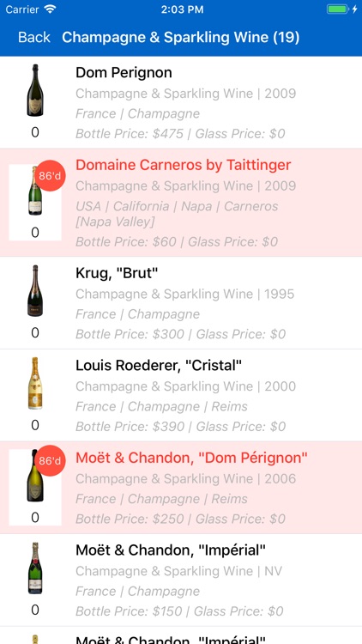Image resolution: width=362 pixels, height=644 pixels.
Task: Tap the Domaine Carneros bottle thumbnail
Action: point(35,191)
